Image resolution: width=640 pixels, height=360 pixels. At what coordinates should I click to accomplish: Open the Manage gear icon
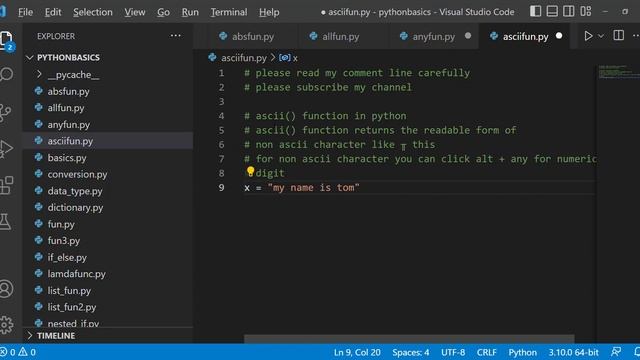[x=6, y=325]
